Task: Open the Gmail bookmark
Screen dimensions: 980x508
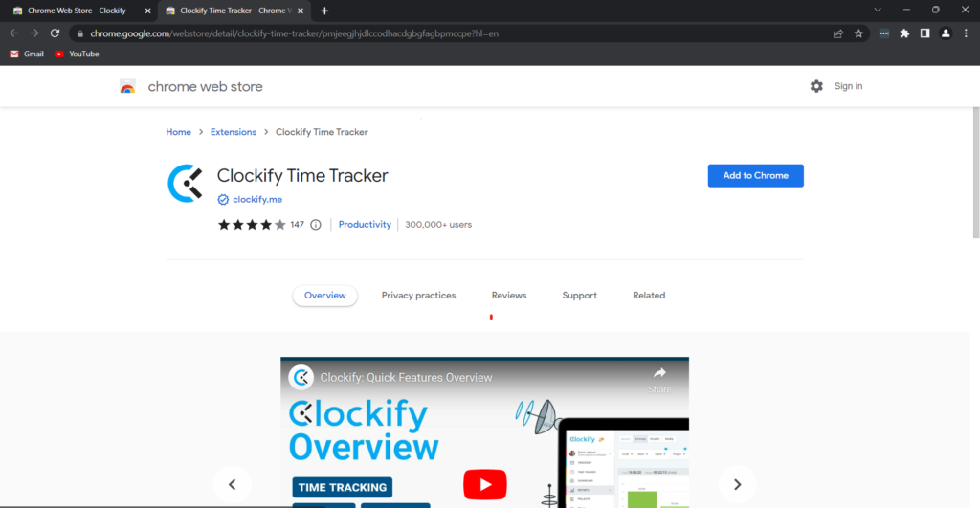Action: pos(27,54)
